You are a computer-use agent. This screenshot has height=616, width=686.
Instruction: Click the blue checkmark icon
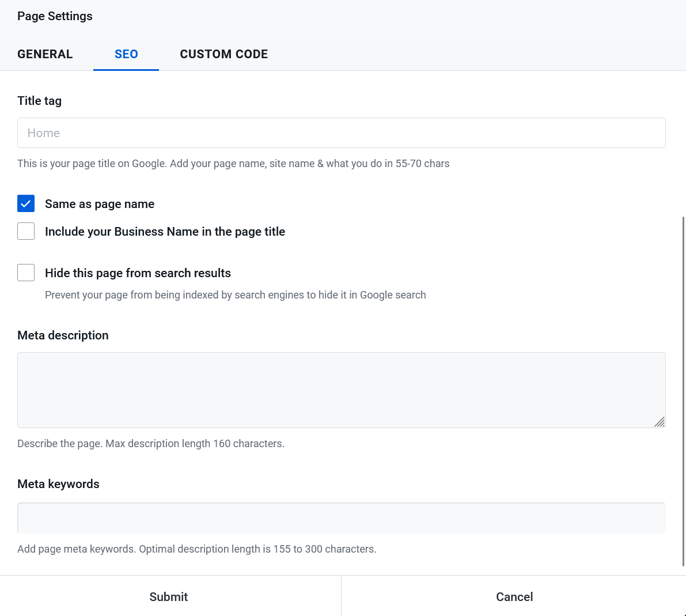point(26,204)
